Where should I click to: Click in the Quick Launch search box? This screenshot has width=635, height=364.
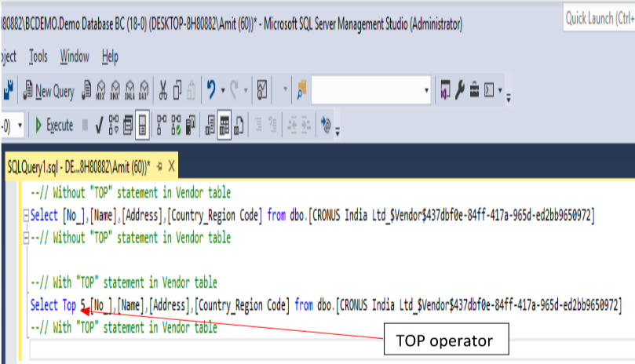[600, 18]
